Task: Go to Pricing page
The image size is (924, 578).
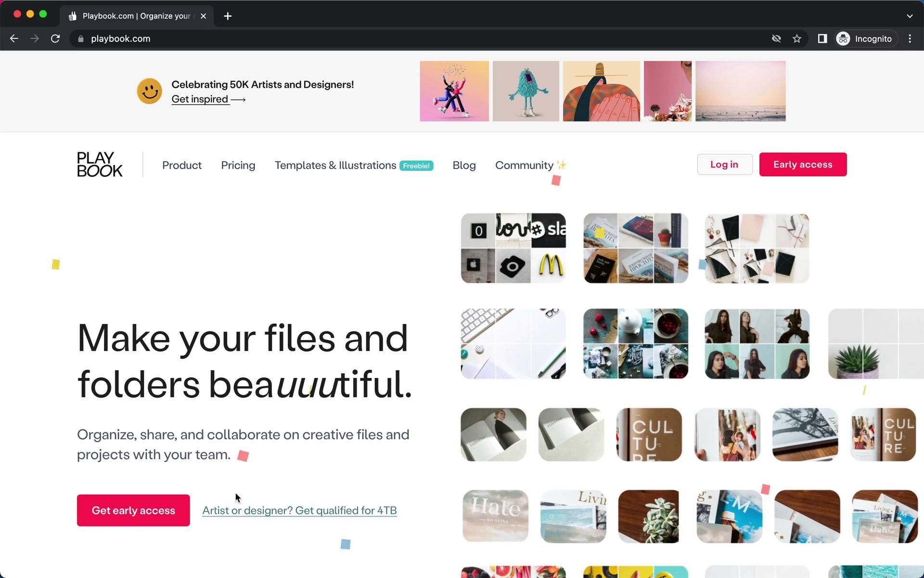Action: pos(238,165)
